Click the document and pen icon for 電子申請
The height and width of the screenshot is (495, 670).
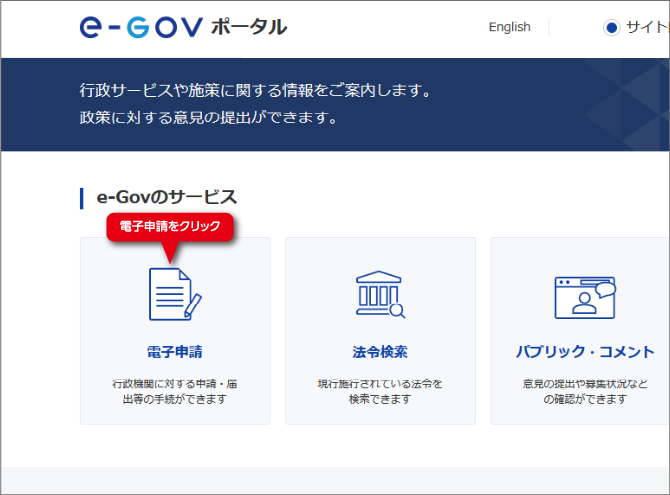coord(174,294)
